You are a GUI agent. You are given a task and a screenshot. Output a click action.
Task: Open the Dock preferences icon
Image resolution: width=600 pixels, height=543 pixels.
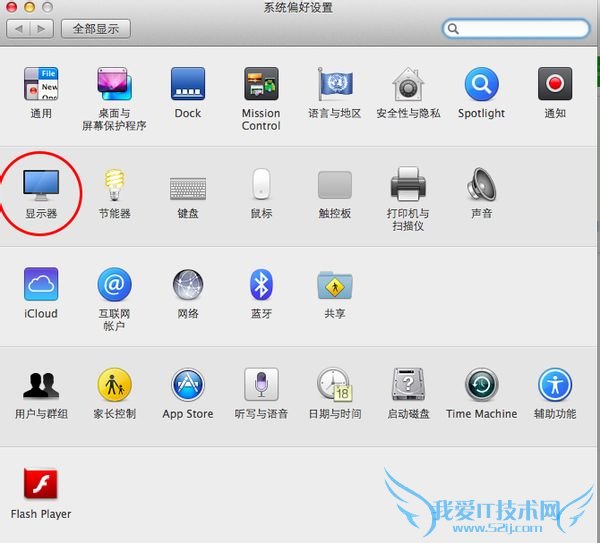pos(188,84)
